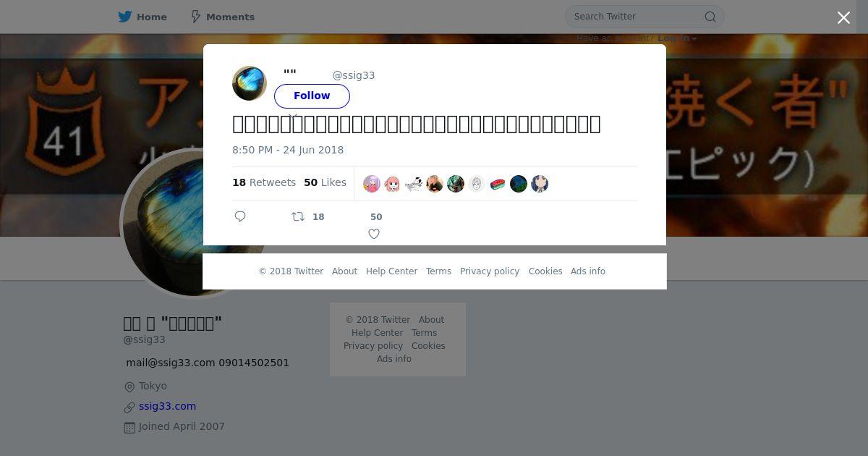Retweet using the retweet arrows icon
The width and height of the screenshot is (868, 456).
(298, 216)
